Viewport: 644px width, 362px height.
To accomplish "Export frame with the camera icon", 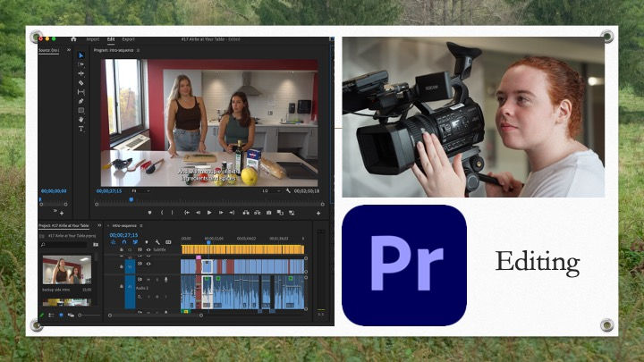I will (x=268, y=213).
